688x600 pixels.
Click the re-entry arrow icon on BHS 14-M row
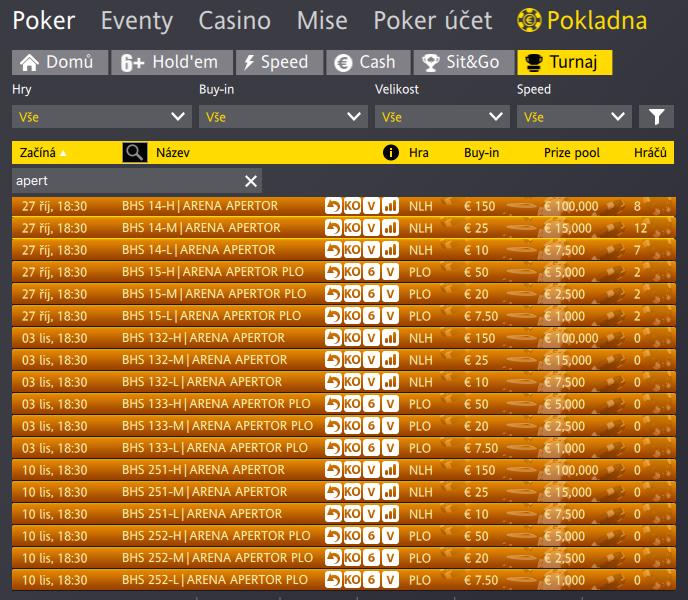[x=333, y=228]
